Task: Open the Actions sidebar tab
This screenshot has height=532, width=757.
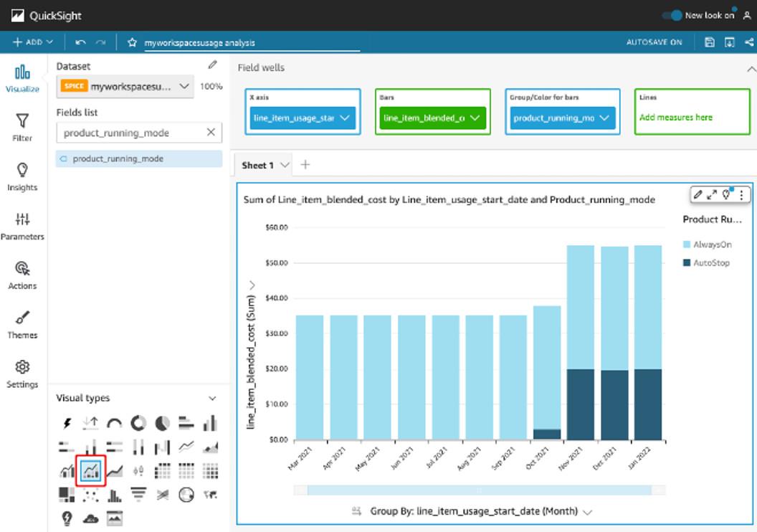Action: tap(22, 275)
